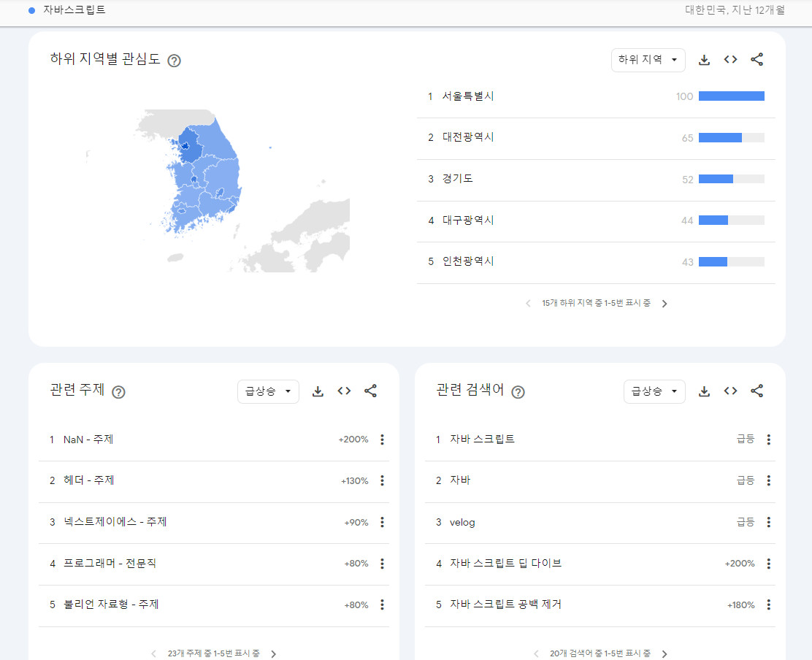Download the 관련 주제 data

(x=318, y=391)
